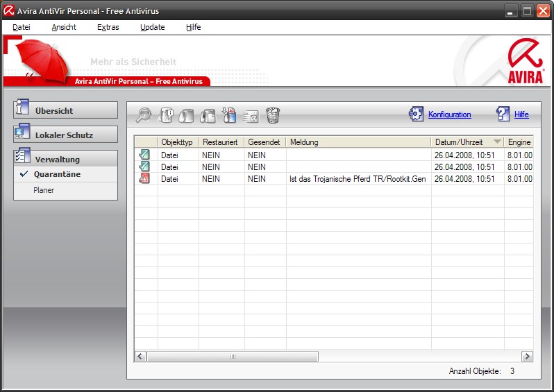Sort by Restauriert column header
554x392 pixels.
coord(221,142)
